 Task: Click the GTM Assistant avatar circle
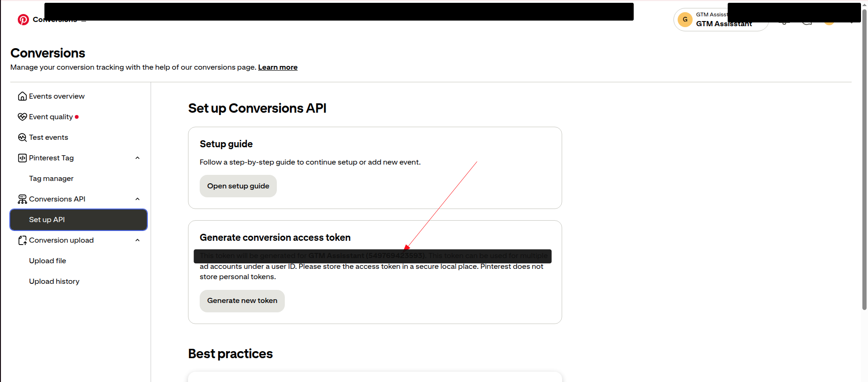pos(685,20)
